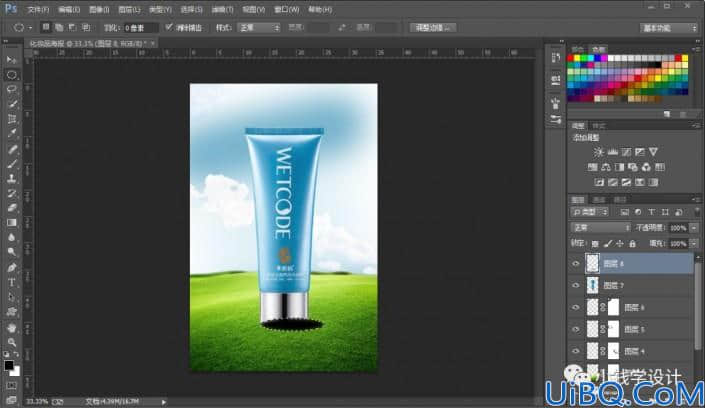
Task: Toggle visibility of layer 图层 6
Action: point(576,307)
